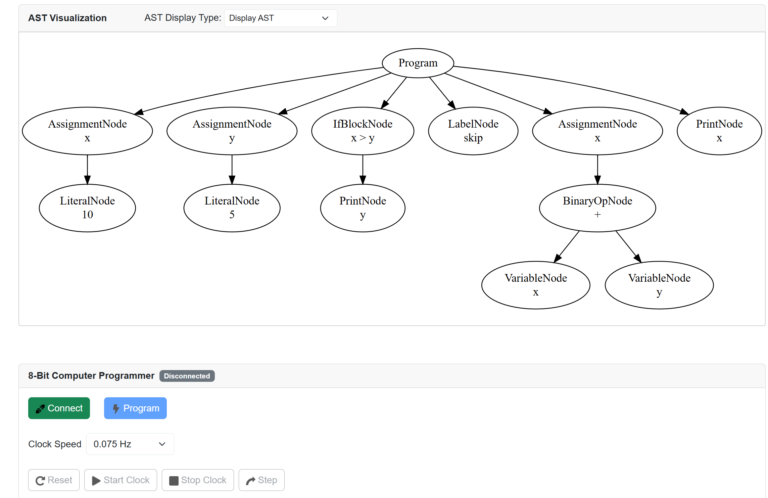Select the VariableNode y

659,285
